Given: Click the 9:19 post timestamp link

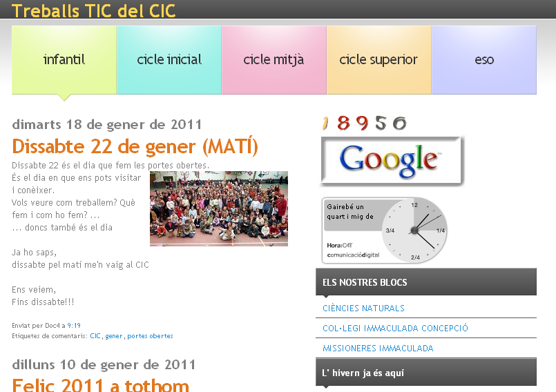Looking at the screenshot, I should [74, 325].
